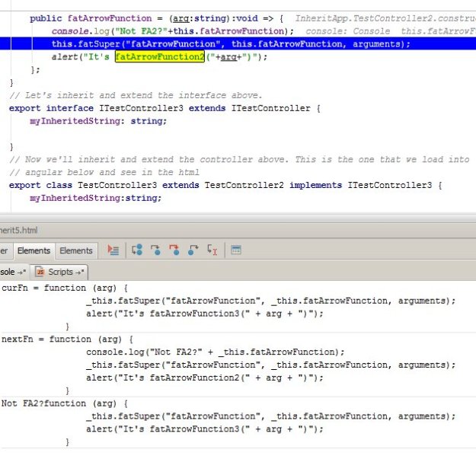This screenshot has width=476, height=462.
Task: Open the partially visible Console tab
Action: (8, 272)
